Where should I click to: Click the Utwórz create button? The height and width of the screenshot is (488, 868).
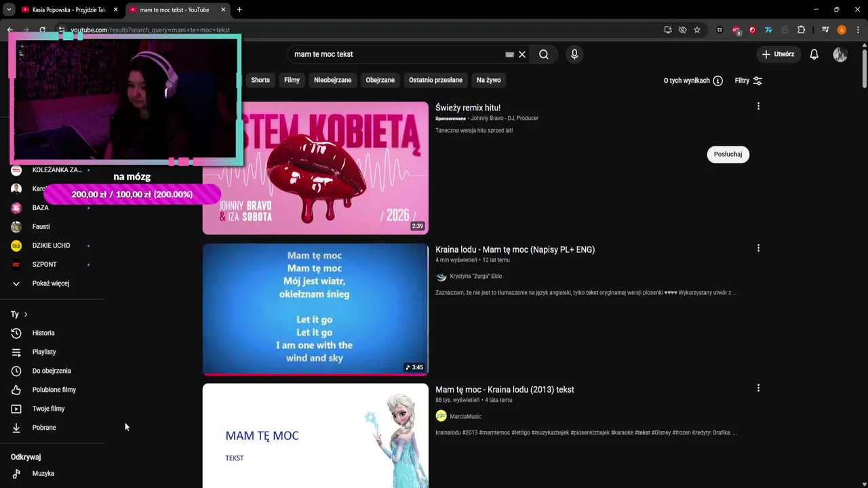pos(778,54)
